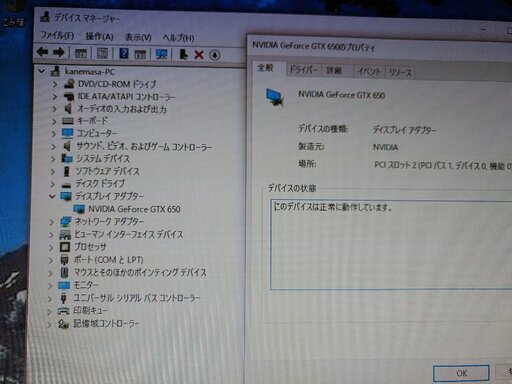The width and height of the screenshot is (512, 384).
Task: Open the ヘルプ(H) menu
Action: [x=178, y=38]
